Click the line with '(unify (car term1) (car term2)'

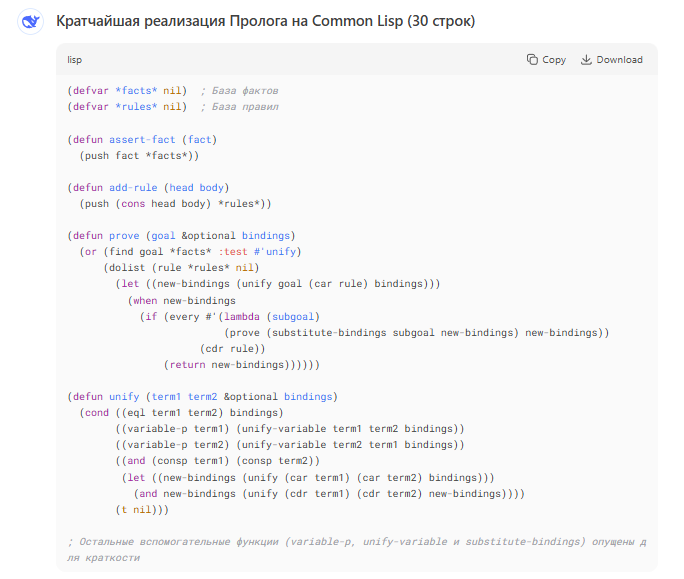coord(308,478)
